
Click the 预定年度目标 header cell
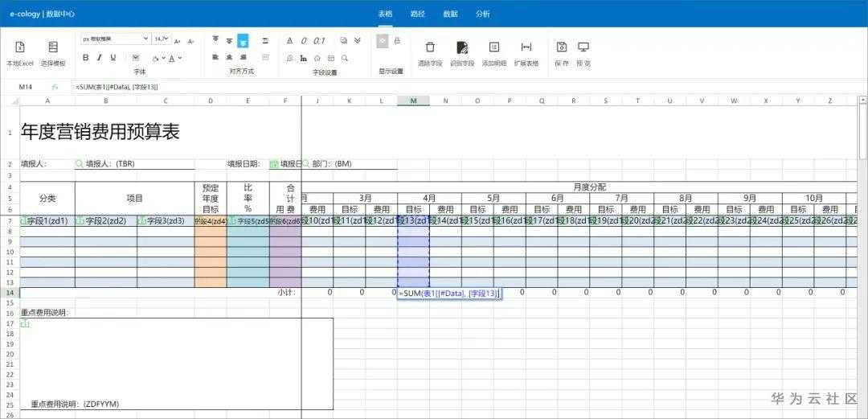211,199
